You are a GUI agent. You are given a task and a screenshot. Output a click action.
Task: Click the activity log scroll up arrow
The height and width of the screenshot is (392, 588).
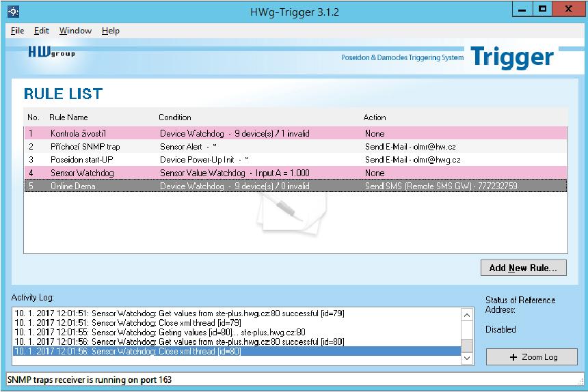point(467,315)
